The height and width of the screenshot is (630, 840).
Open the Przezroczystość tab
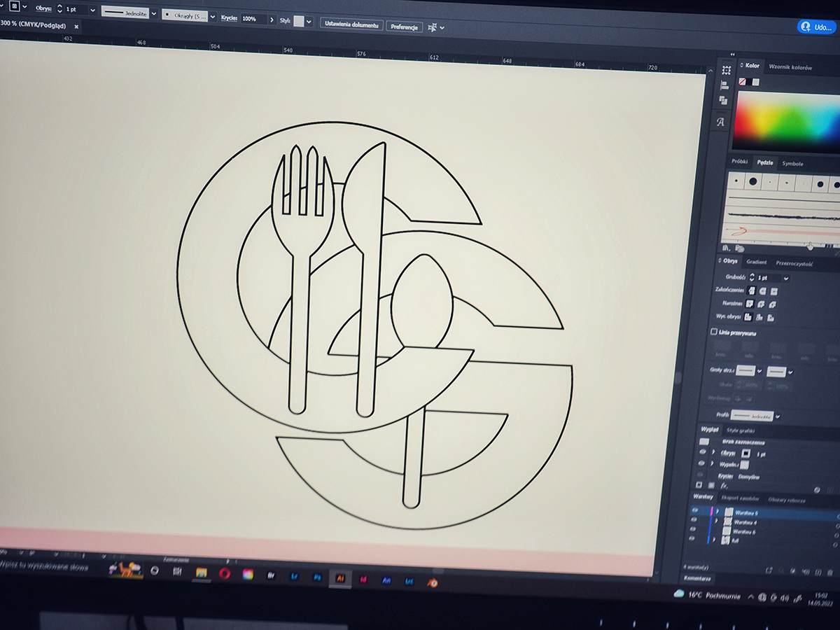(794, 264)
